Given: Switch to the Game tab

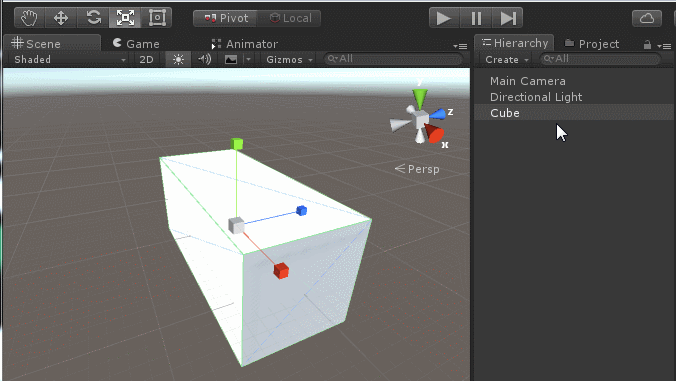Looking at the screenshot, I should click(x=136, y=44).
